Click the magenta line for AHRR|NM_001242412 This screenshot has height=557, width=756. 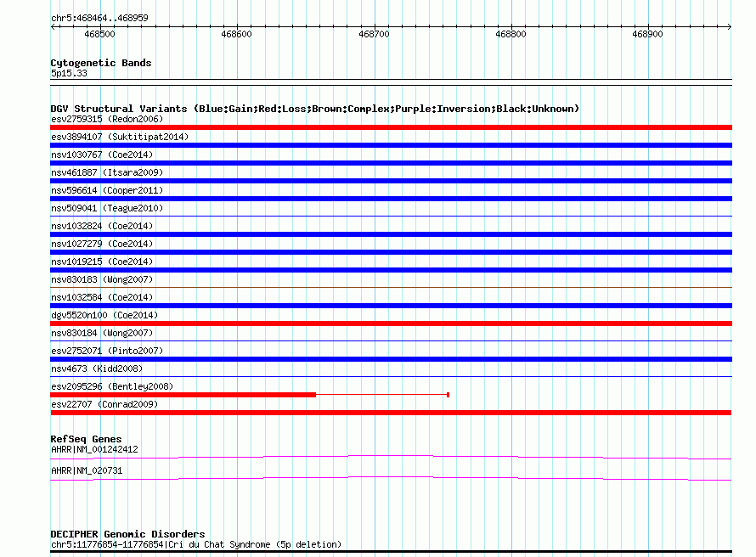(x=391, y=457)
